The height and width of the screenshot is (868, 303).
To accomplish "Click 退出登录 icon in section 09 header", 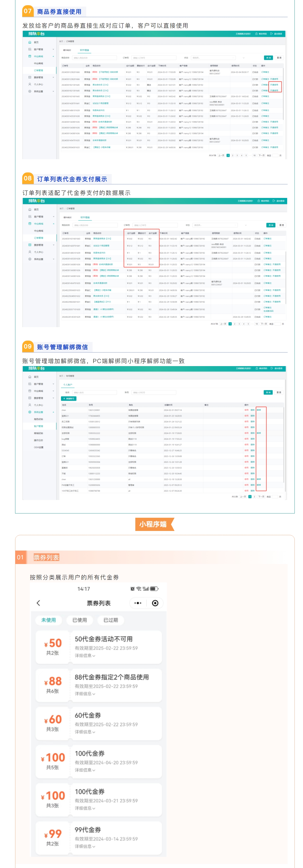I will pos(272,368).
